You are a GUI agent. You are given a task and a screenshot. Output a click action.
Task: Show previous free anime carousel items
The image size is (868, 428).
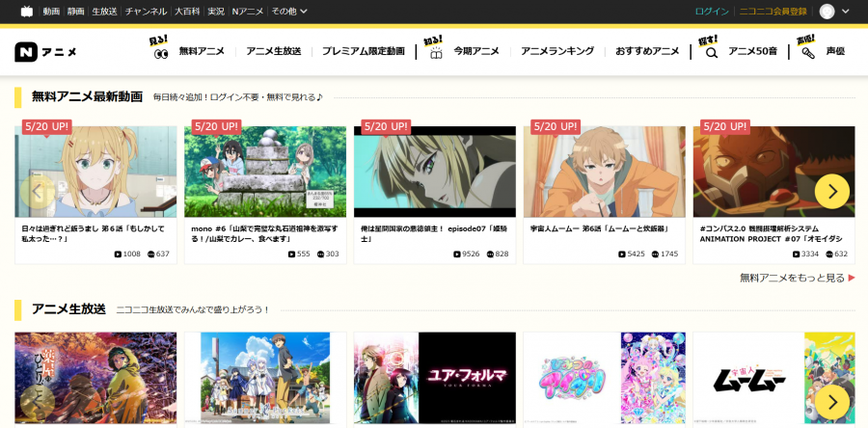click(37, 191)
